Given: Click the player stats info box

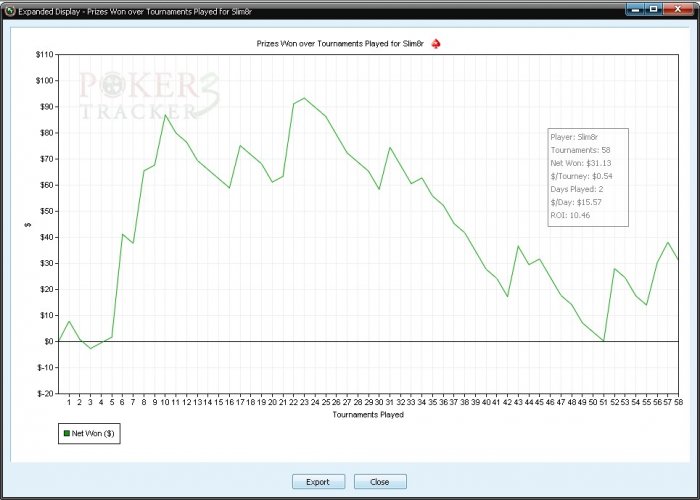Looking at the screenshot, I should (588, 177).
